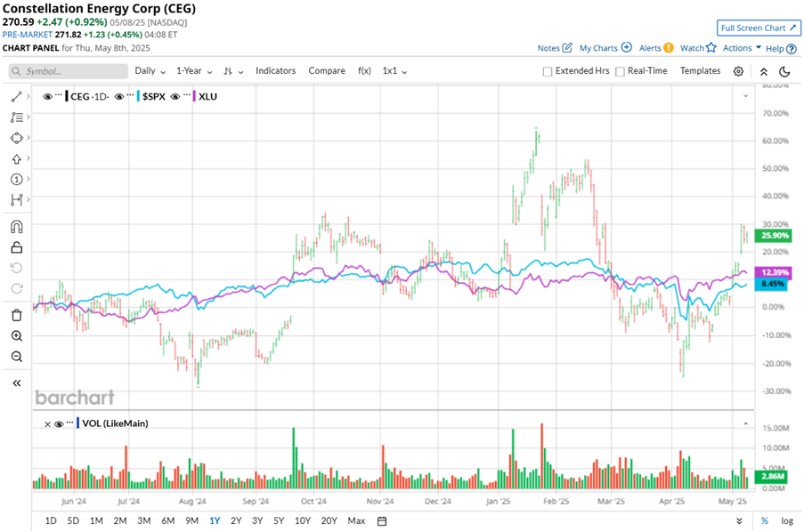Toggle visibility of the CEG series

point(48,96)
